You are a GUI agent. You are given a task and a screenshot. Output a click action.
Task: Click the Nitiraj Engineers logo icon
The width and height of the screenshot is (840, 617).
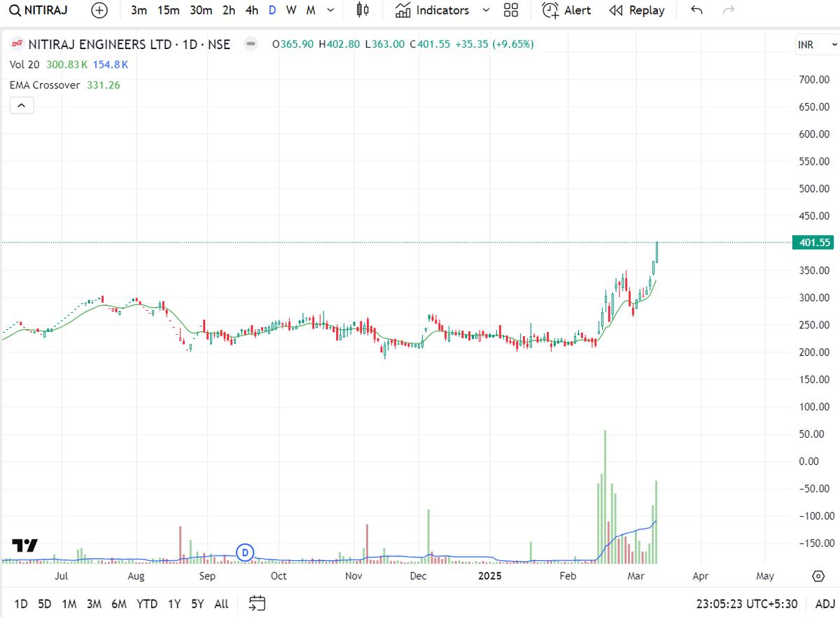point(17,44)
